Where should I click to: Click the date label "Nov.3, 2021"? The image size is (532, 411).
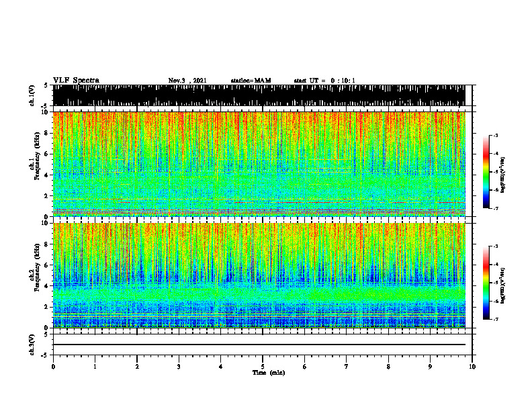tap(187, 81)
